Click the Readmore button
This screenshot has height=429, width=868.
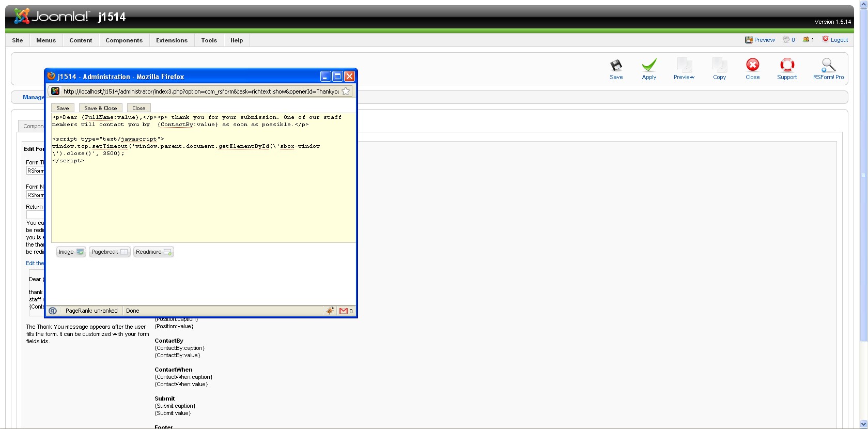153,252
